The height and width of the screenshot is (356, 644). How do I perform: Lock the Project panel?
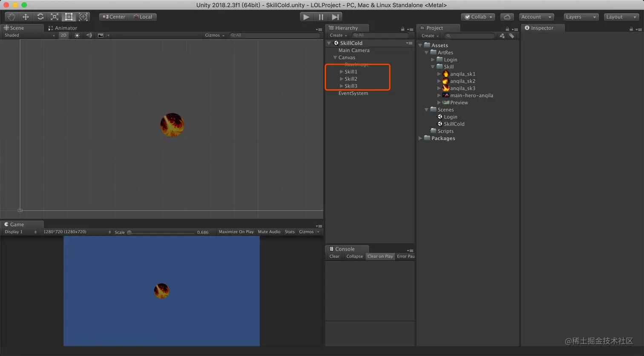pyautogui.click(x=507, y=29)
